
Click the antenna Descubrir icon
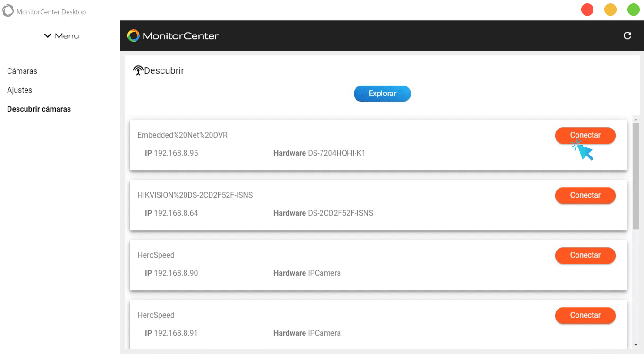pos(138,71)
